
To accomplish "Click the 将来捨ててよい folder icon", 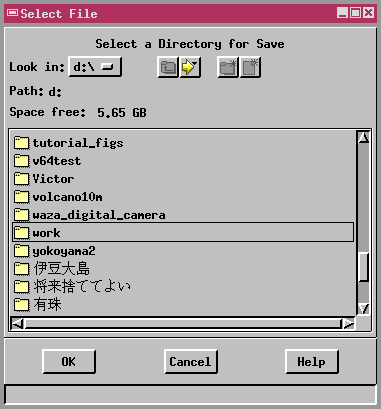I will coord(22,287).
